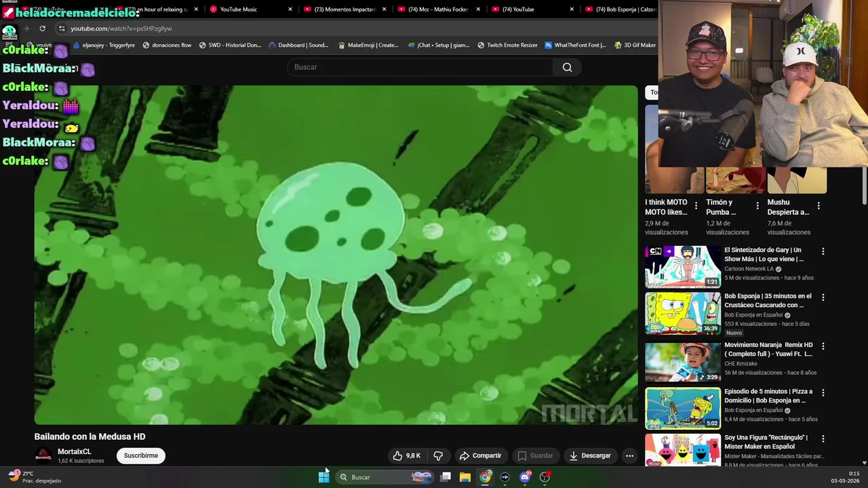Click the Guardar save button
This screenshot has height=488, width=868.
pyautogui.click(x=535, y=455)
